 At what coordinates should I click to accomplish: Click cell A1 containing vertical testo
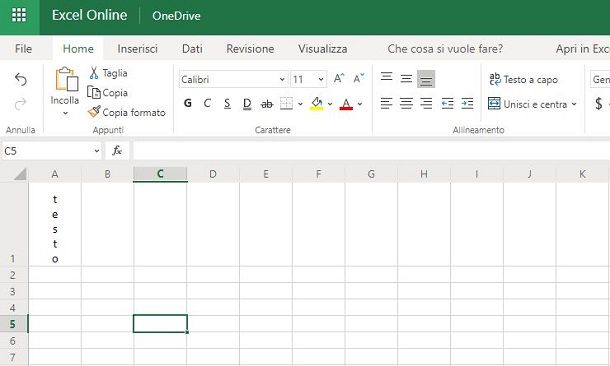click(x=55, y=224)
